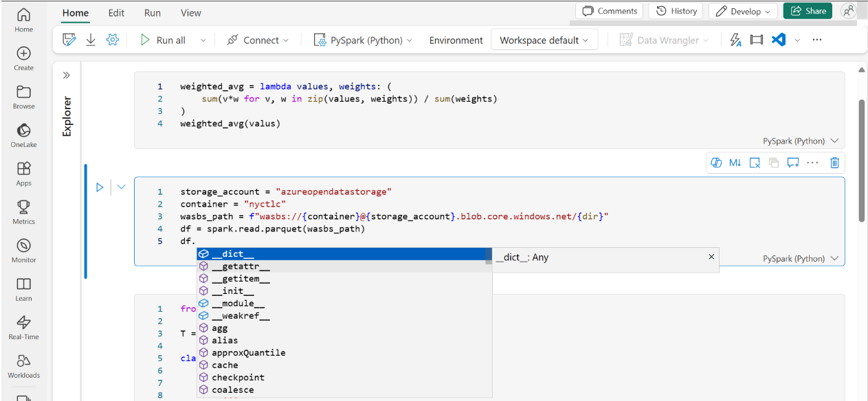Image resolution: width=868 pixels, height=401 pixels.
Task: Open the Develop mode dropdown
Action: (x=743, y=11)
